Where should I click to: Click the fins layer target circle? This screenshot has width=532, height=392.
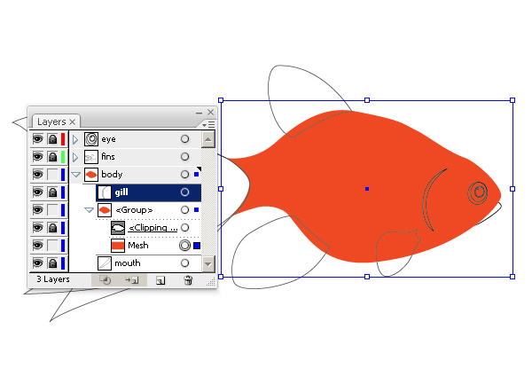[x=184, y=156]
